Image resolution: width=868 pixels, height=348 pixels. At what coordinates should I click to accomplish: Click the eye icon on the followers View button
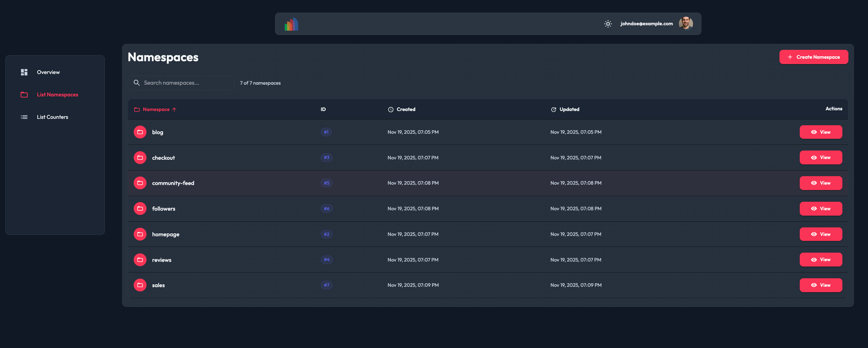coord(815,209)
